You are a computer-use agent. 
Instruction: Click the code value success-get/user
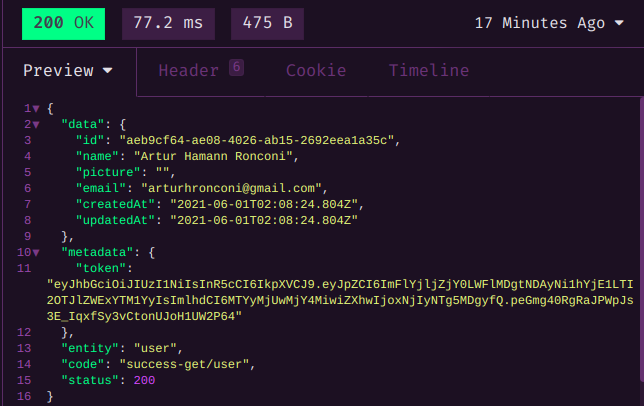184,365
